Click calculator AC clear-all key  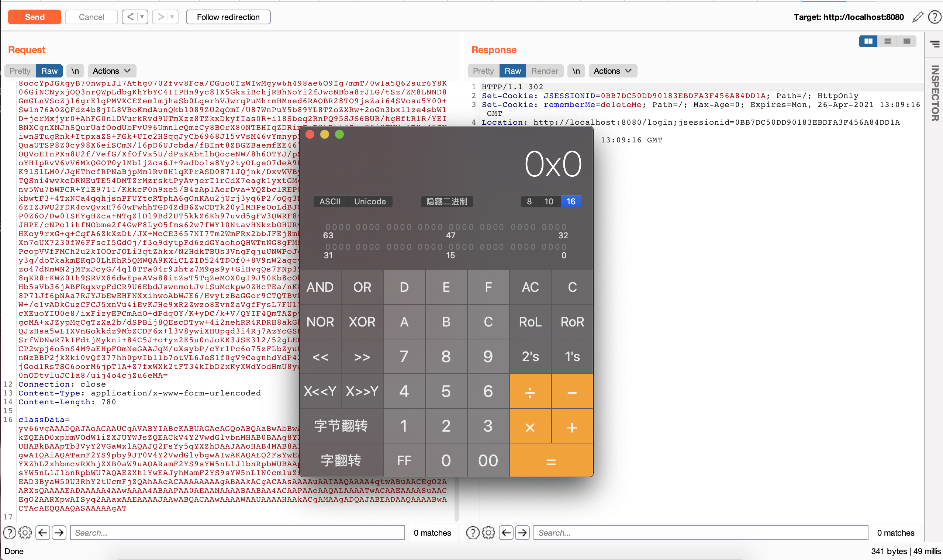[530, 287]
